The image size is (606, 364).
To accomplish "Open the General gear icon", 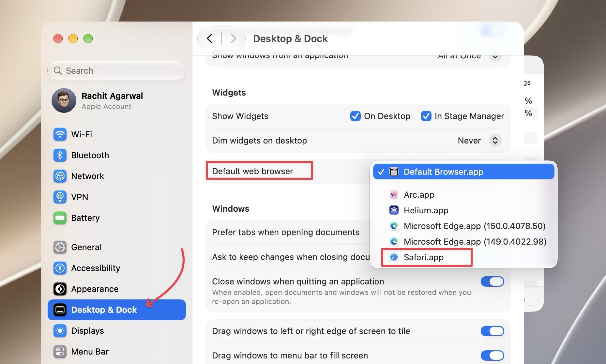I will pos(60,247).
